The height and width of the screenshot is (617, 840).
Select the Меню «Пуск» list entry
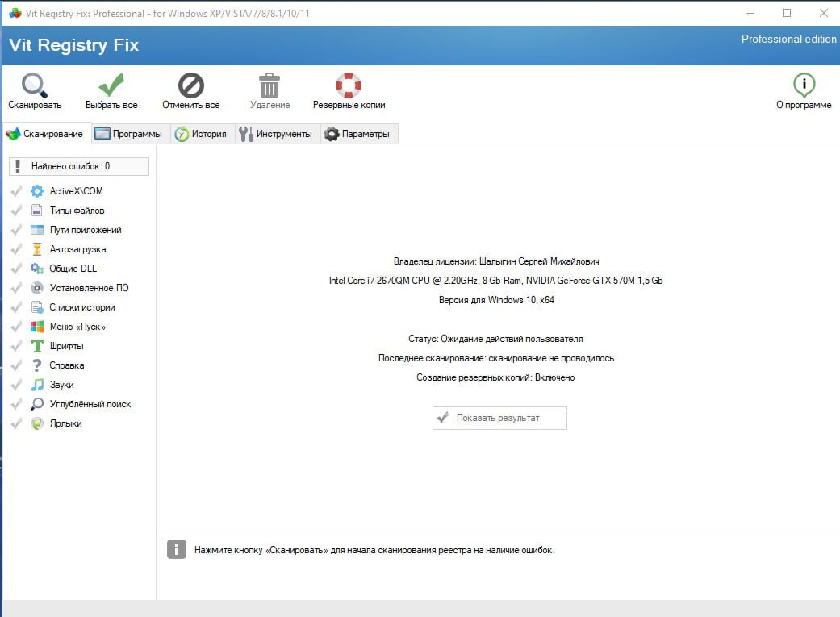[x=77, y=327]
